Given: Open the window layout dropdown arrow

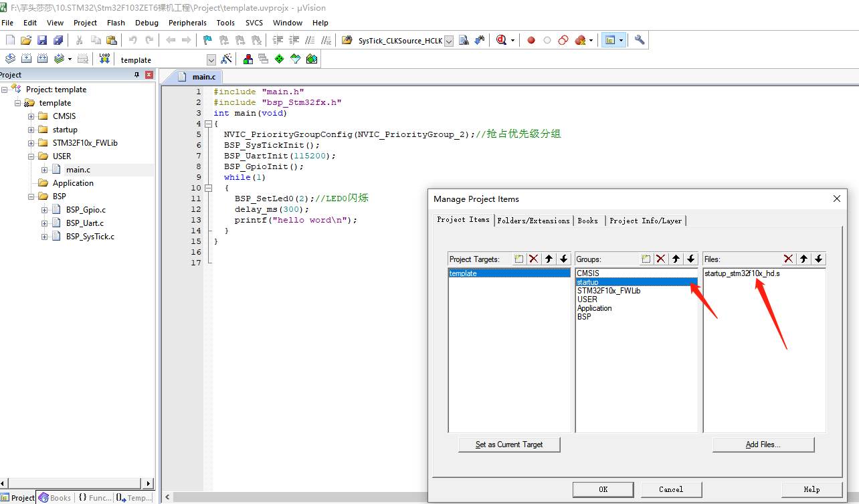Looking at the screenshot, I should pyautogui.click(x=622, y=40).
